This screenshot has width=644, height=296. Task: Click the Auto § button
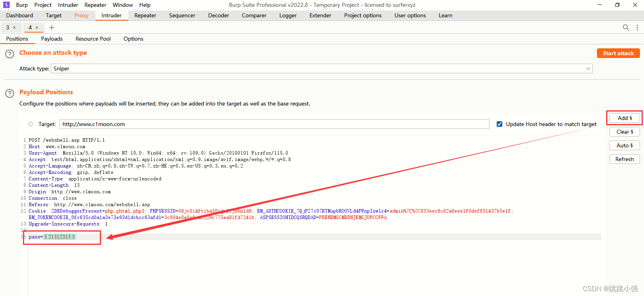[625, 145]
